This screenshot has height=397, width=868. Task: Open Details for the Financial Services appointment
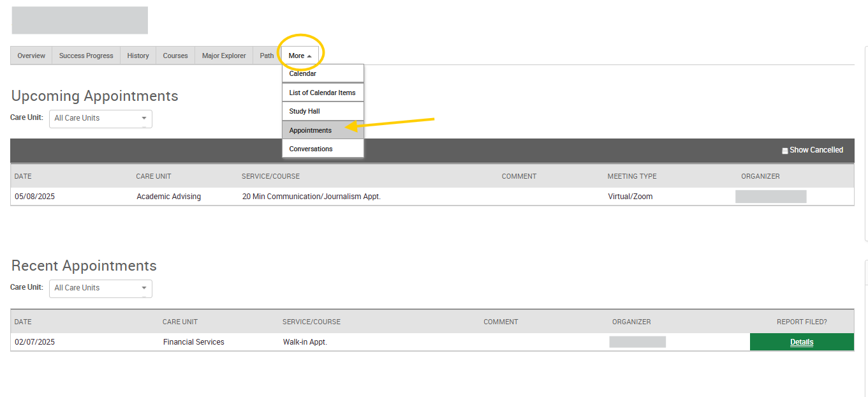(802, 342)
